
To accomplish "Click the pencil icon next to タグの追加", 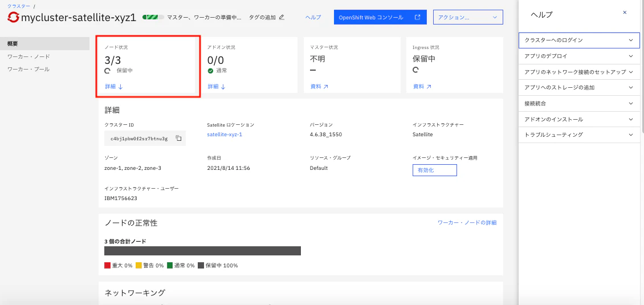I will pos(282,17).
